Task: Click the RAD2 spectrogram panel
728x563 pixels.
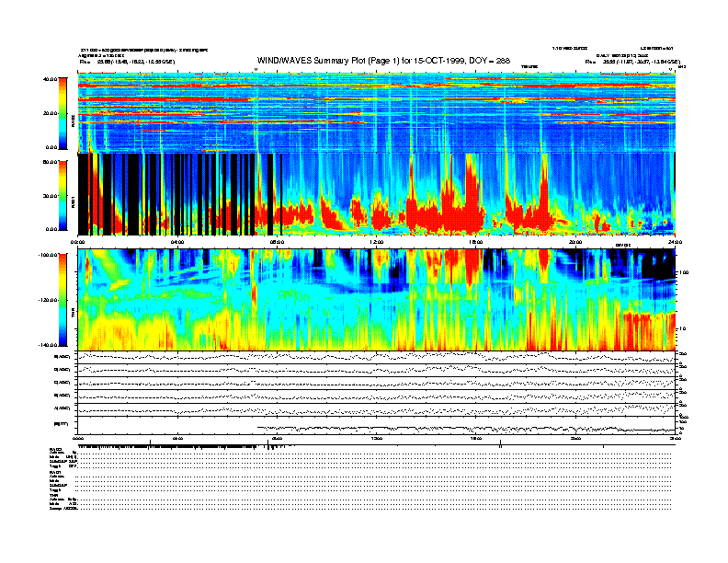Action: tap(377, 112)
